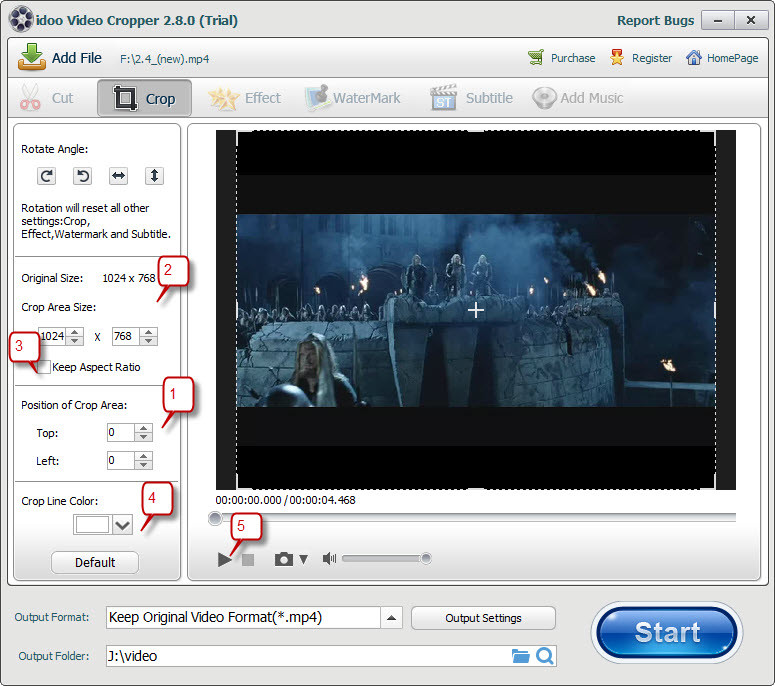
Task: Click the Purchase link text
Action: point(573,58)
